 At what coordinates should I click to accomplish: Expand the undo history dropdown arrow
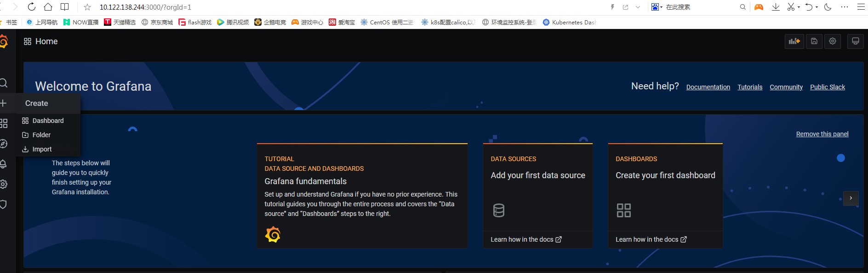click(x=817, y=7)
